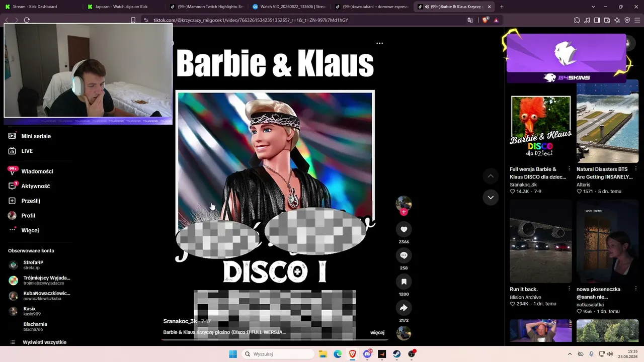Click the Mini seriale icon
Screen dimensions: 644x362
coord(12,136)
